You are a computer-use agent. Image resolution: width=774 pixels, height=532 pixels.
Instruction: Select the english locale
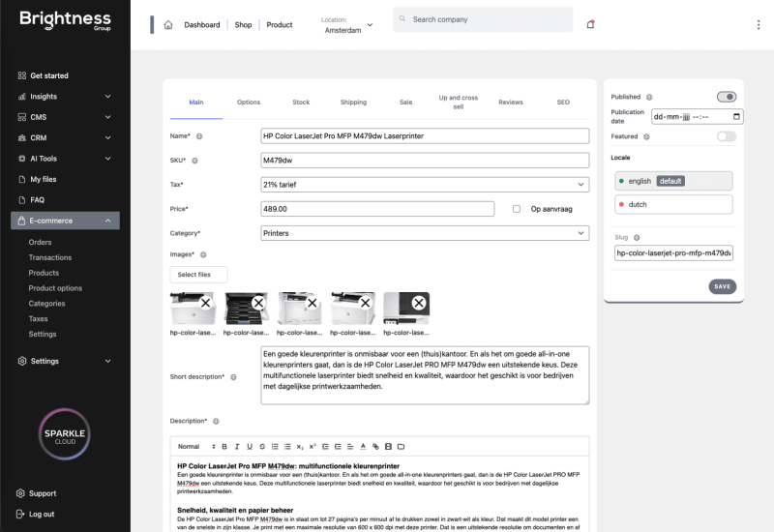[x=673, y=181]
